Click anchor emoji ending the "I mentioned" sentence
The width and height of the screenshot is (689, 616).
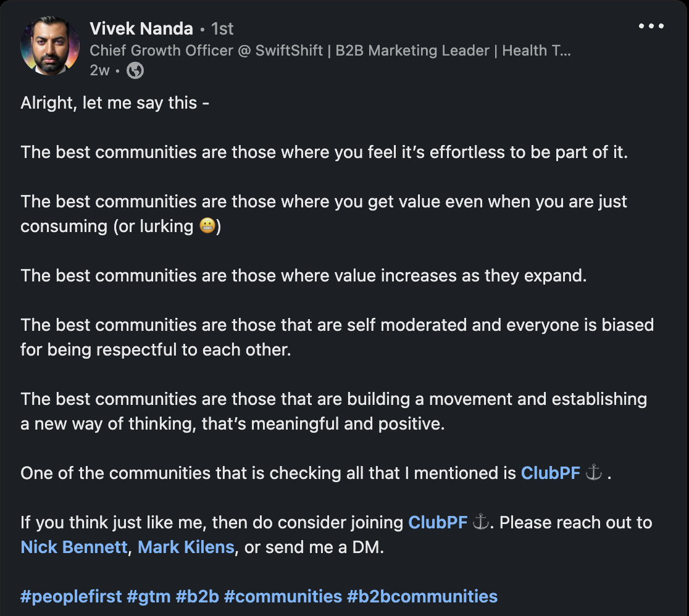[593, 473]
